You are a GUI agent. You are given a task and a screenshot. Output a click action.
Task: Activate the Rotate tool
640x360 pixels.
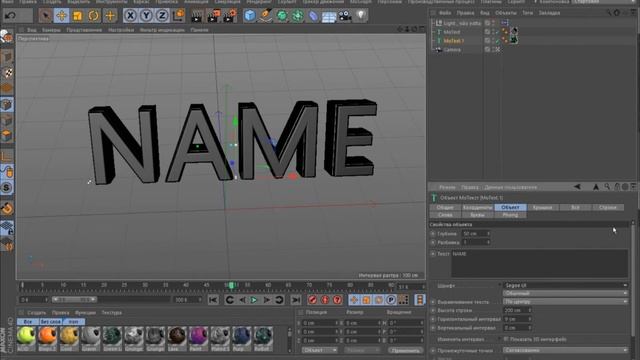click(x=93, y=16)
